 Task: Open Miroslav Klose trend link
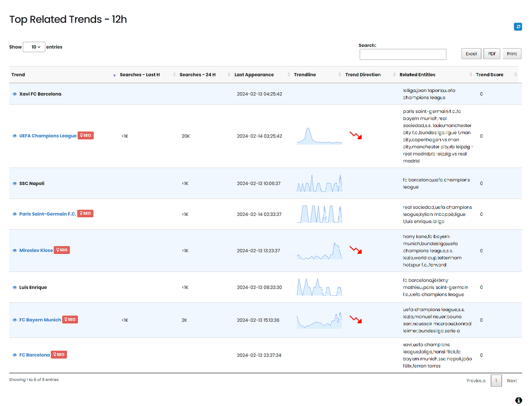tap(36, 250)
